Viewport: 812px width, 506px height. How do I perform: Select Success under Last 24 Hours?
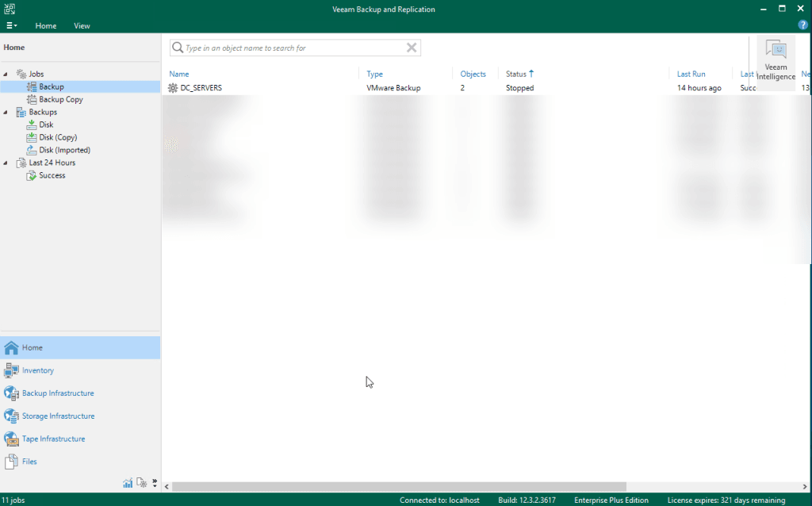pos(52,175)
